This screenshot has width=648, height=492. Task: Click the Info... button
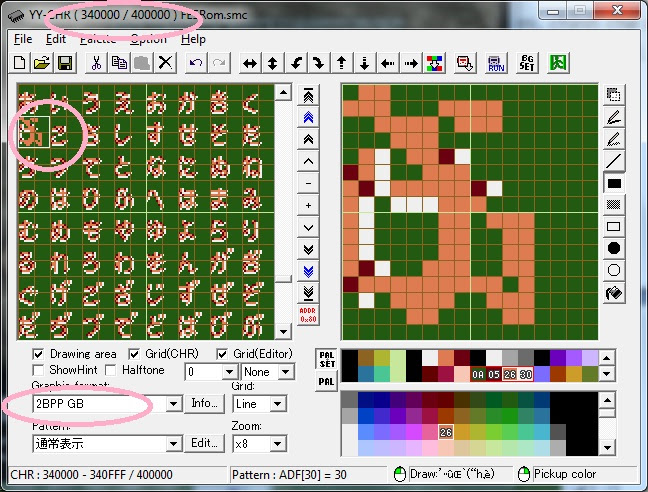click(204, 403)
